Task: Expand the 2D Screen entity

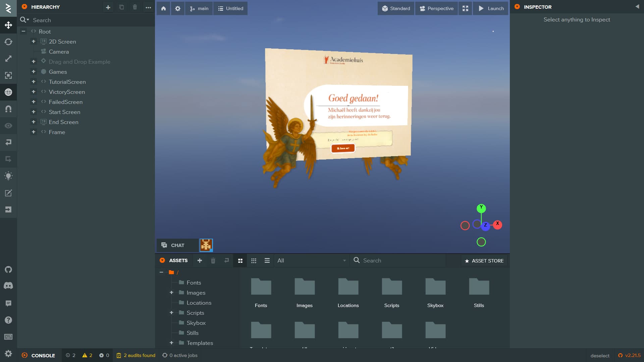Action: click(34, 41)
